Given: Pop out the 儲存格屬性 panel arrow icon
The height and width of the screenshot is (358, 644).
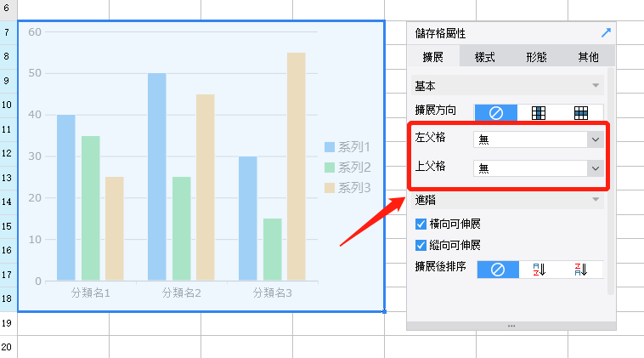Looking at the screenshot, I should (606, 33).
